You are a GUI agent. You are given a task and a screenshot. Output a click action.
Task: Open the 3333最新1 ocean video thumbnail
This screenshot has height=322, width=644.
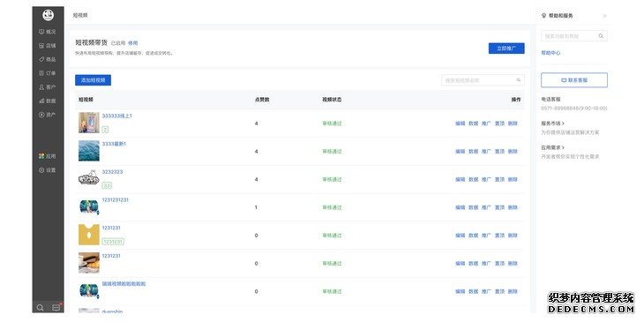(89, 151)
